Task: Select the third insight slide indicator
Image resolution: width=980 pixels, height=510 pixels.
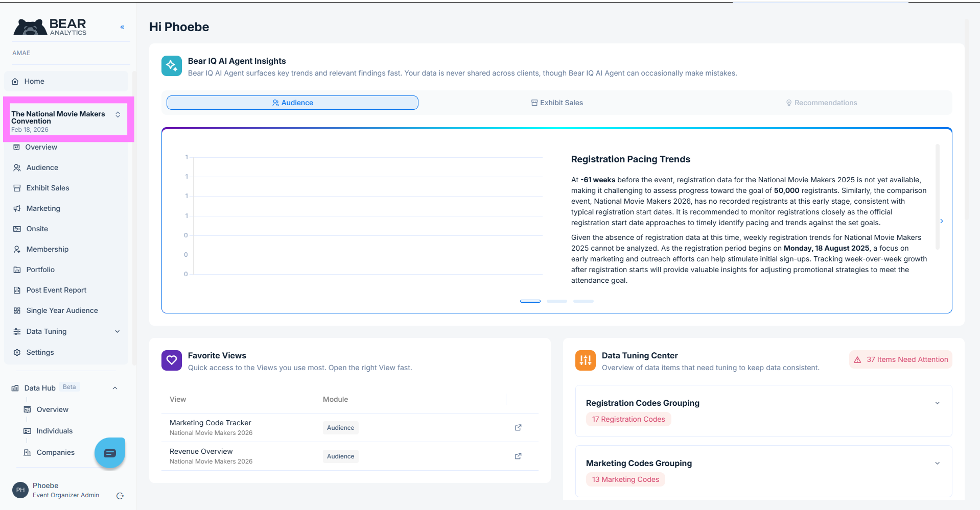Action: pyautogui.click(x=584, y=301)
